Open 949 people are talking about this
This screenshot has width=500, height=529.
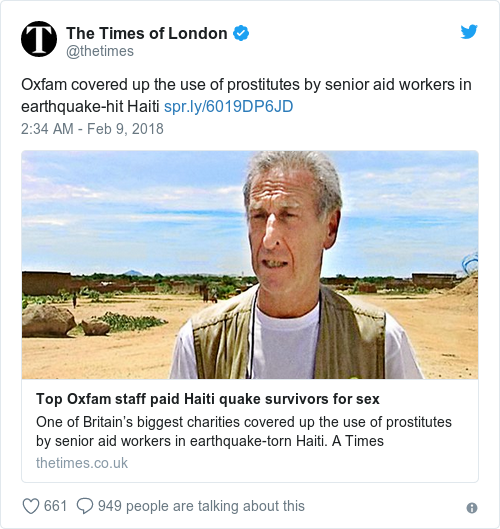[201, 506]
